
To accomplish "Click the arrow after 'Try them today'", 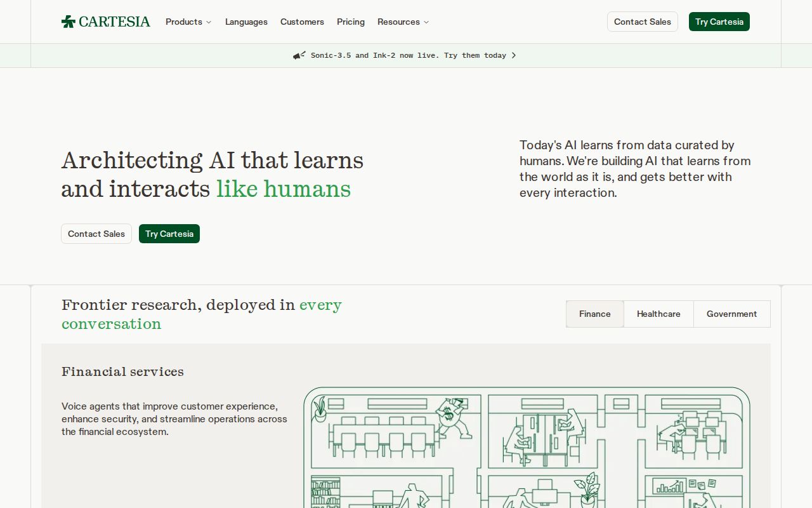I will [x=514, y=55].
